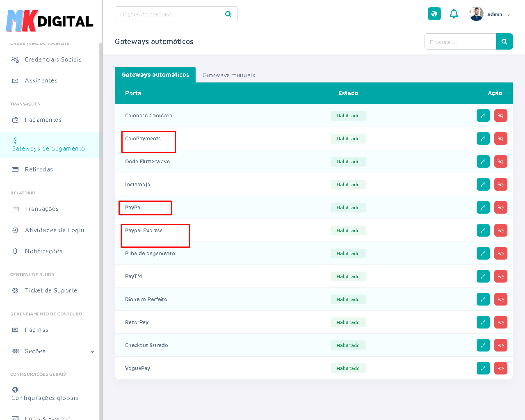This screenshot has width=525, height=420.
Task: Click the search magnifier in options search
Action: pyautogui.click(x=228, y=14)
